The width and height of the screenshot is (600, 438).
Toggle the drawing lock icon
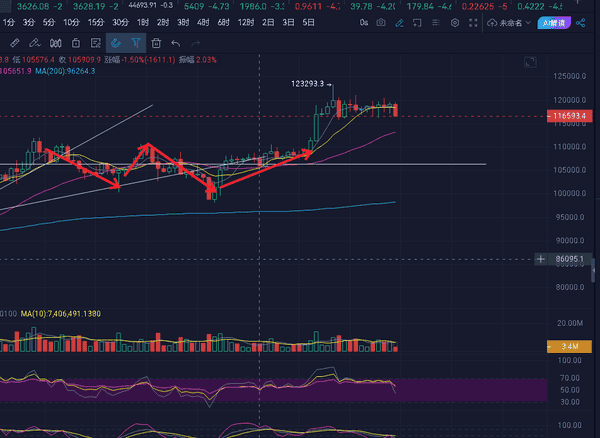click(x=76, y=43)
